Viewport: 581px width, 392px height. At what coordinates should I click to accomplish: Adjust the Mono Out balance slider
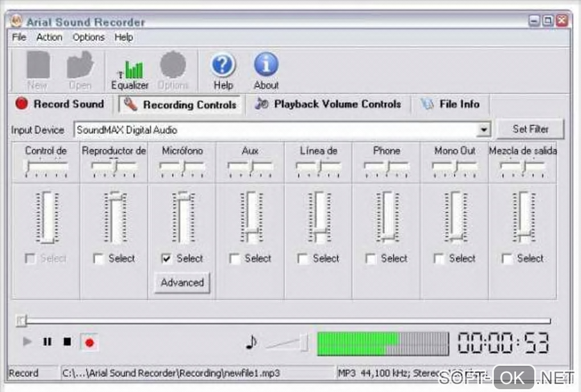[x=455, y=167]
